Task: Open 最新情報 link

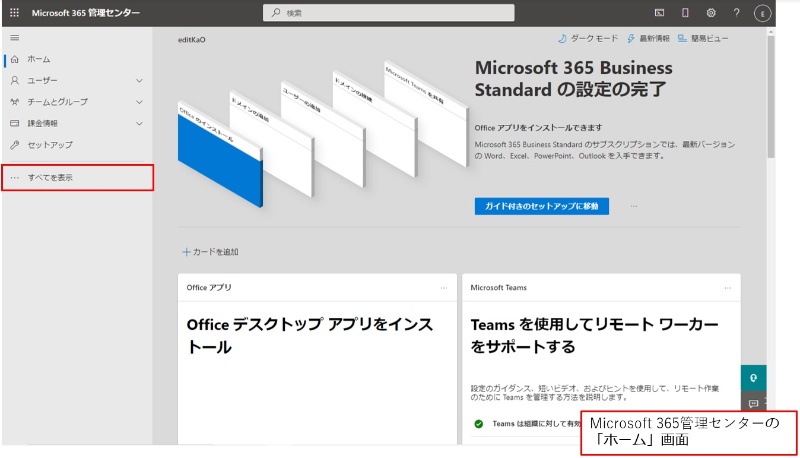Action: (648, 38)
